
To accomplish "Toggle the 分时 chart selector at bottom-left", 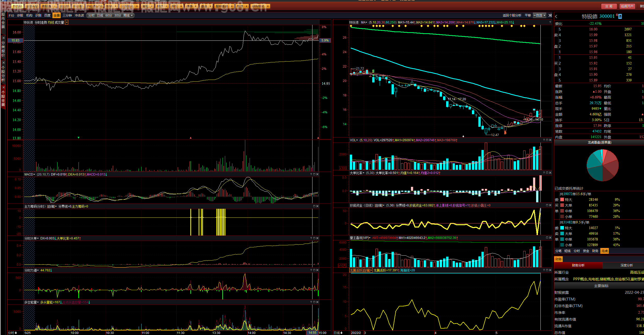I will point(12,333).
